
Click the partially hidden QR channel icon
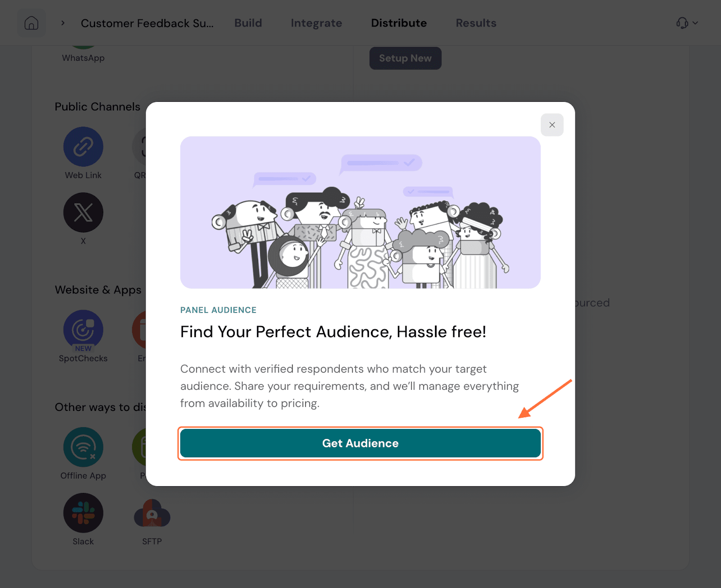(x=140, y=147)
